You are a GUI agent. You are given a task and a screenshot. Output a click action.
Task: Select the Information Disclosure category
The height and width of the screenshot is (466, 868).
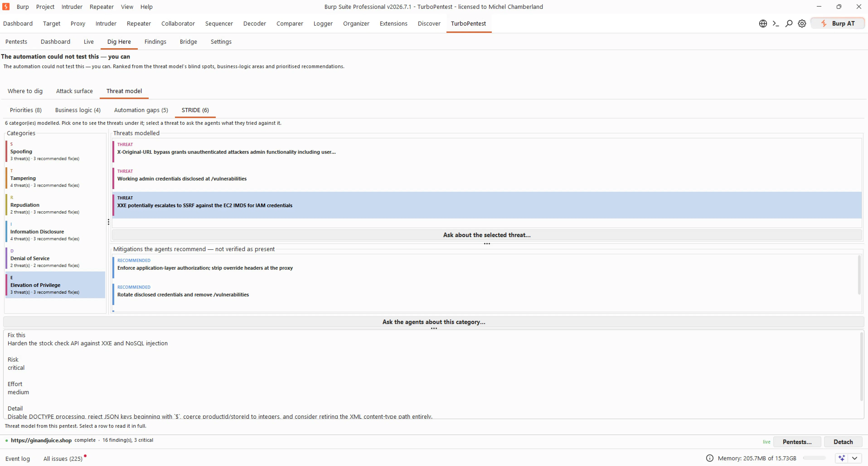pos(55,232)
